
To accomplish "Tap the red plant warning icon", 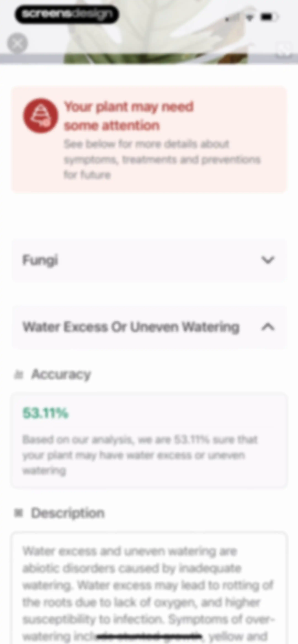I will pyautogui.click(x=41, y=116).
